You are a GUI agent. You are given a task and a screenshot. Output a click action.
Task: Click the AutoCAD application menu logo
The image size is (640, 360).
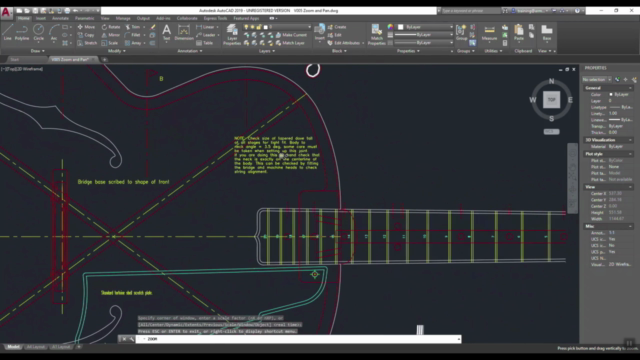(x=6, y=12)
